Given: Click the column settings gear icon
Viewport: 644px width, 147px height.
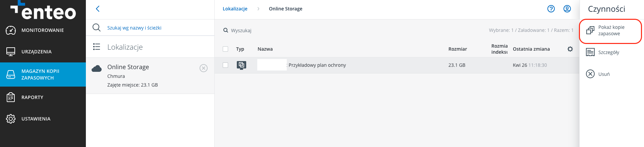Looking at the screenshot, I should point(570,49).
